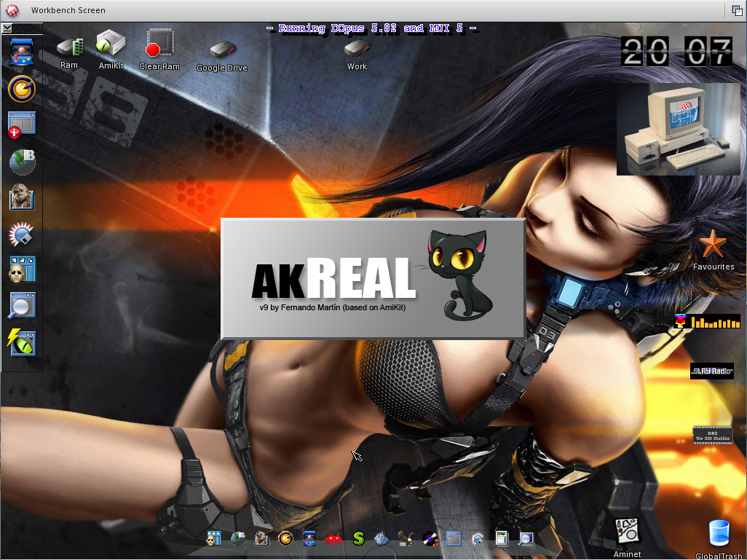Open the SLAY Radio shortcut
The height and width of the screenshot is (560, 747).
click(x=712, y=371)
